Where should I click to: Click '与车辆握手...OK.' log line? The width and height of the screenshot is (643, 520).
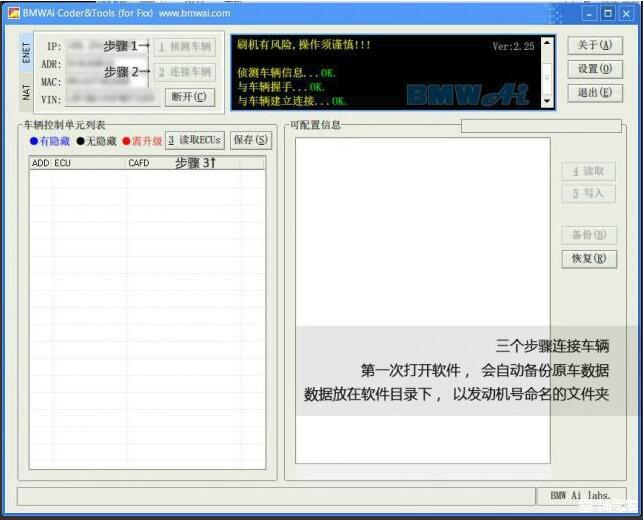tap(281, 87)
